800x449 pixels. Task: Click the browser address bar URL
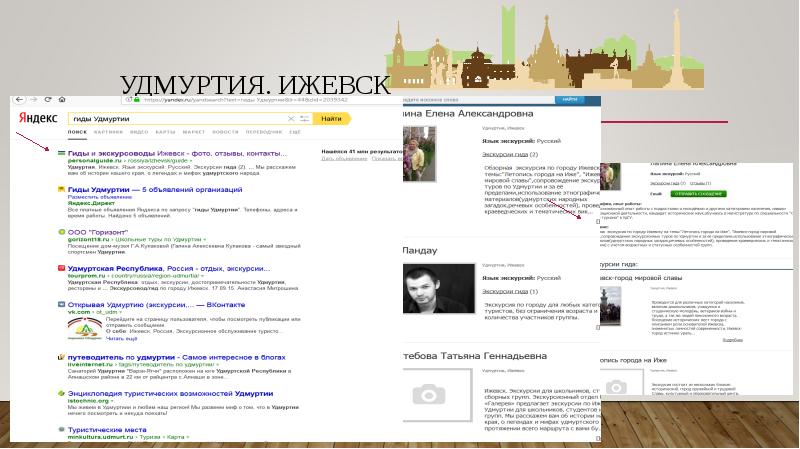(x=245, y=99)
